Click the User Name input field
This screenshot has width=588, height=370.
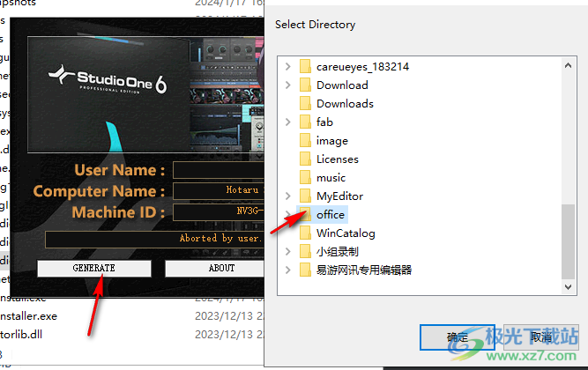(x=219, y=170)
